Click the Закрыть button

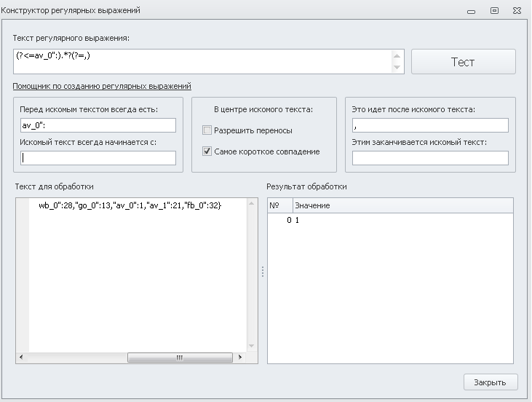coord(491,382)
